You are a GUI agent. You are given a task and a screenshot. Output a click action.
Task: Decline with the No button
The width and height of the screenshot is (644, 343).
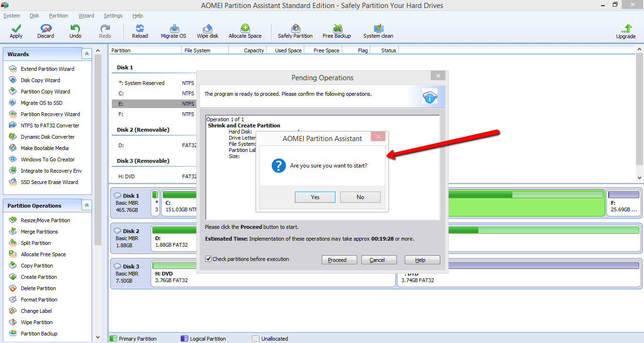pyautogui.click(x=360, y=197)
